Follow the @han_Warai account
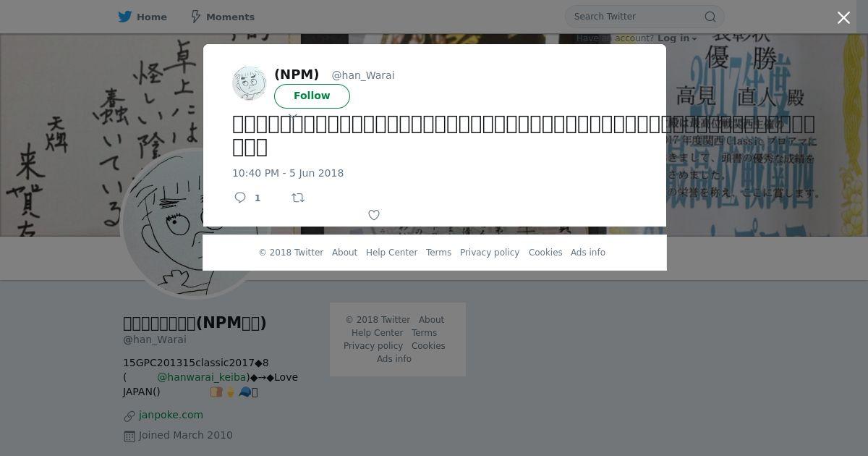Screen dimensions: 868x456 [312, 96]
